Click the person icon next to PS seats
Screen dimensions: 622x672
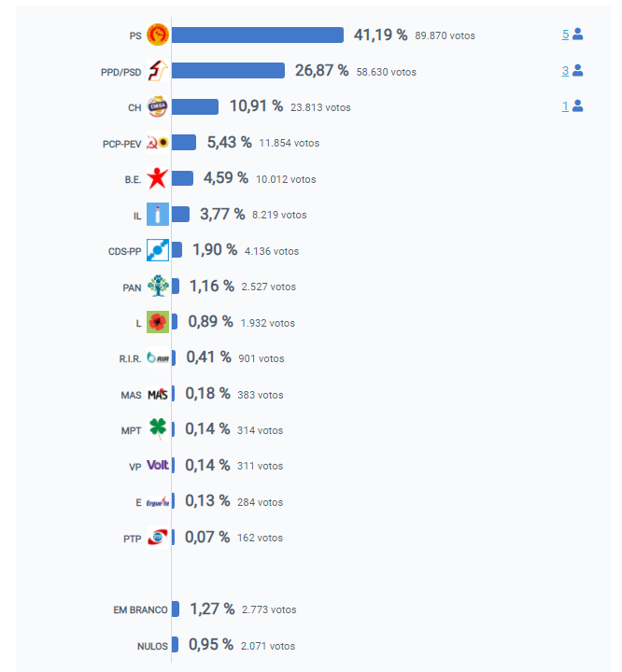578,35
